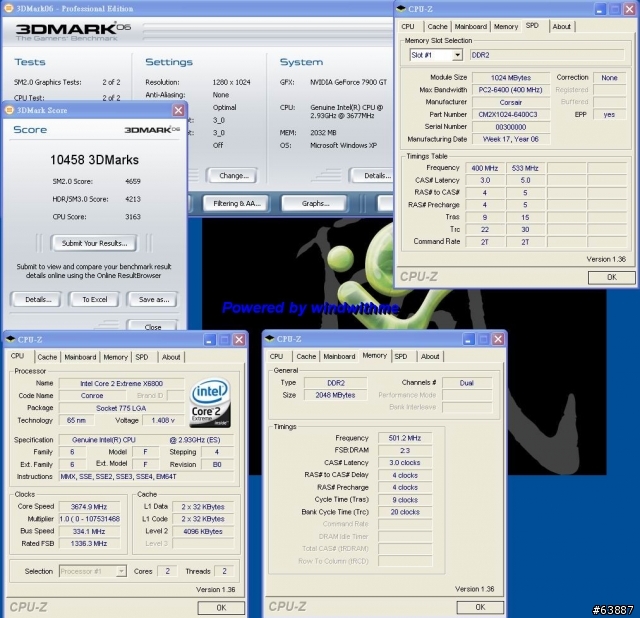Open Cache tab in CPU-Z Memory window
Screen dimensions: 640x618
coord(306,356)
